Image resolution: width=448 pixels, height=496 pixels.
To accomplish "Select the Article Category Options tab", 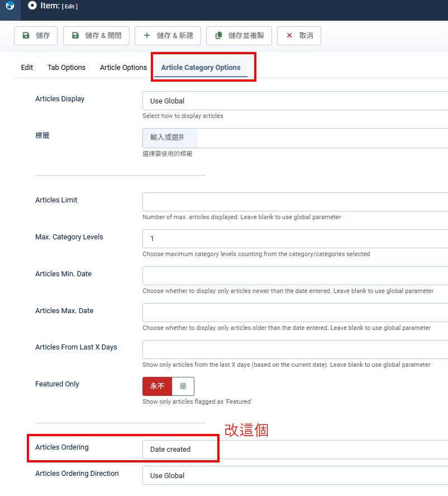I will pyautogui.click(x=201, y=68).
